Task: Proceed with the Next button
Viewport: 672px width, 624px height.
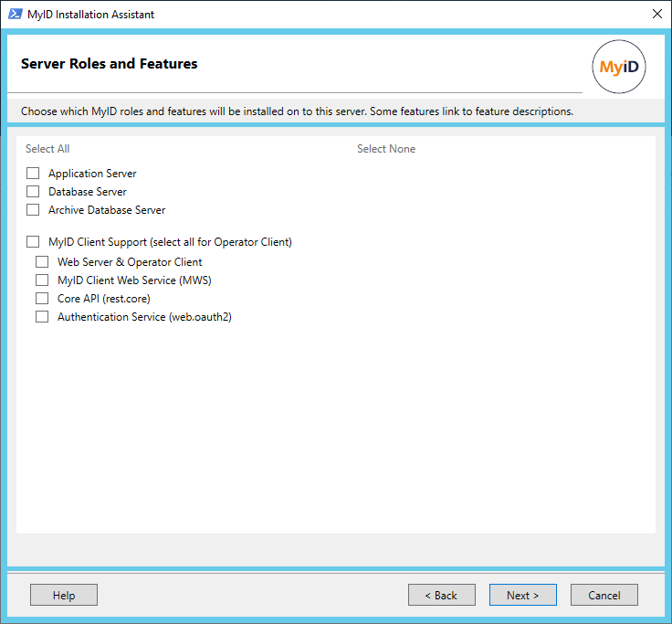Action: [523, 596]
